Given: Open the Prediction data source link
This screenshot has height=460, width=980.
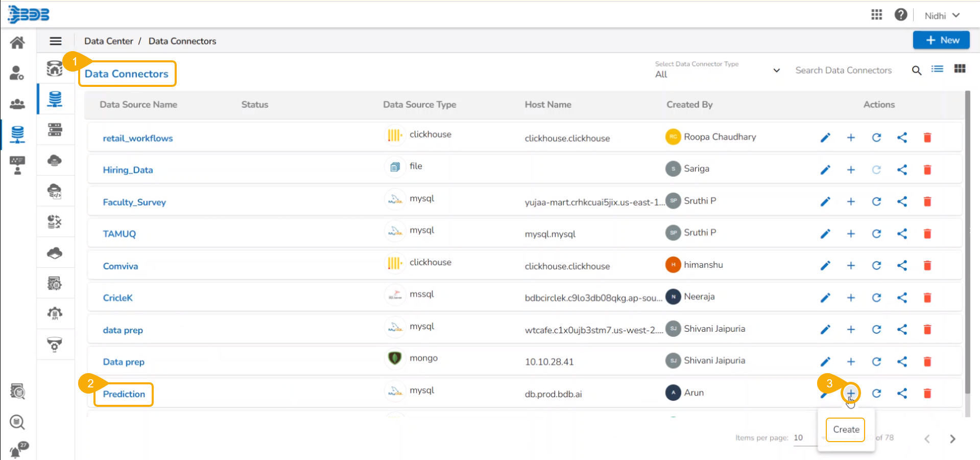Looking at the screenshot, I should 124,394.
